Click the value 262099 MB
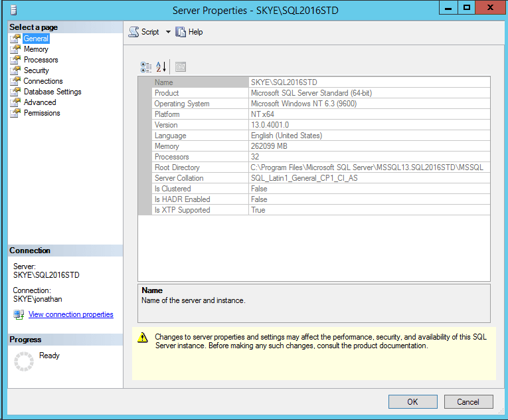 click(x=269, y=146)
